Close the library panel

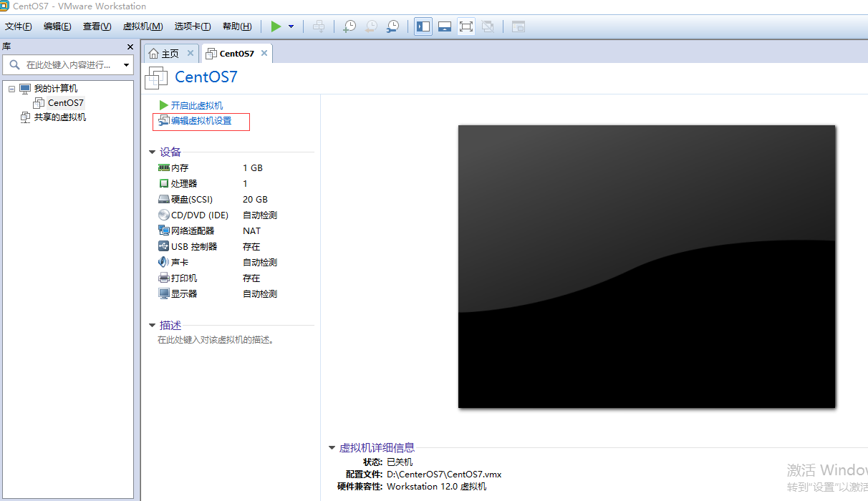click(x=130, y=47)
